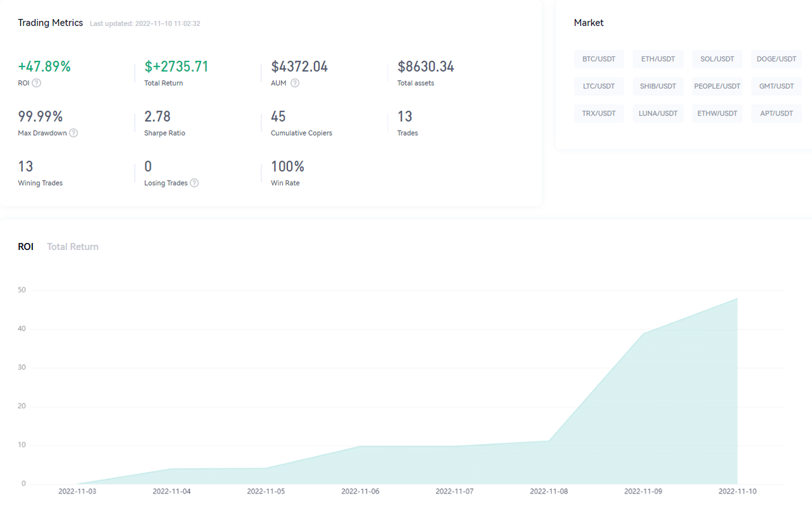Viewport: 812px width, 524px height.
Task: Select the BTC/USDT market tag
Action: pyautogui.click(x=599, y=59)
